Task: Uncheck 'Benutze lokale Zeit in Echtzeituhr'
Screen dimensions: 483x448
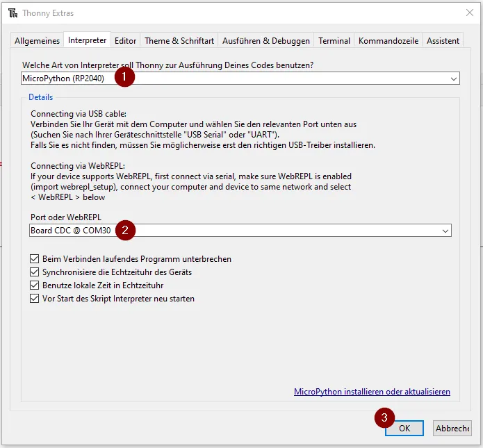Action: coord(35,285)
